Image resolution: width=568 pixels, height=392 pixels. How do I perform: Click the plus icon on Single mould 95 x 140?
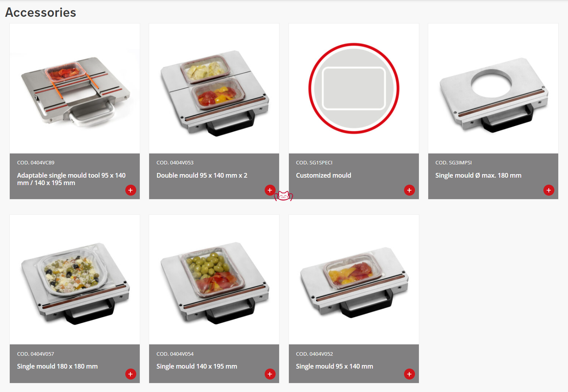coord(409,374)
